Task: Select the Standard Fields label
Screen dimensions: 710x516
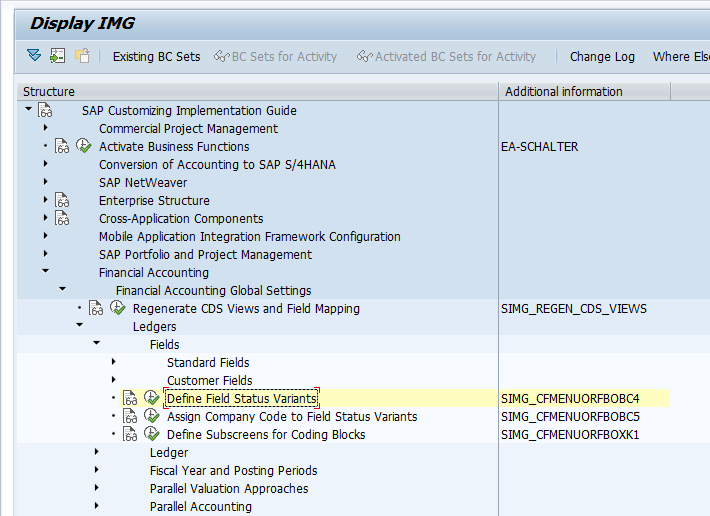Action: (208, 363)
